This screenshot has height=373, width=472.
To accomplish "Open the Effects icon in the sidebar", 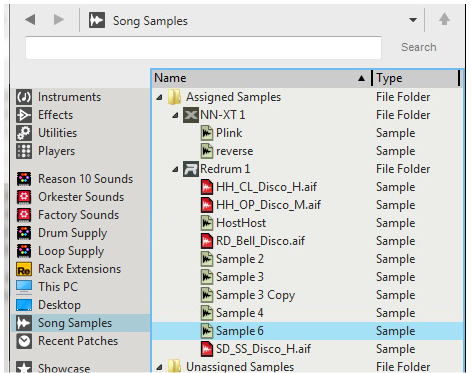I will pos(24,115).
